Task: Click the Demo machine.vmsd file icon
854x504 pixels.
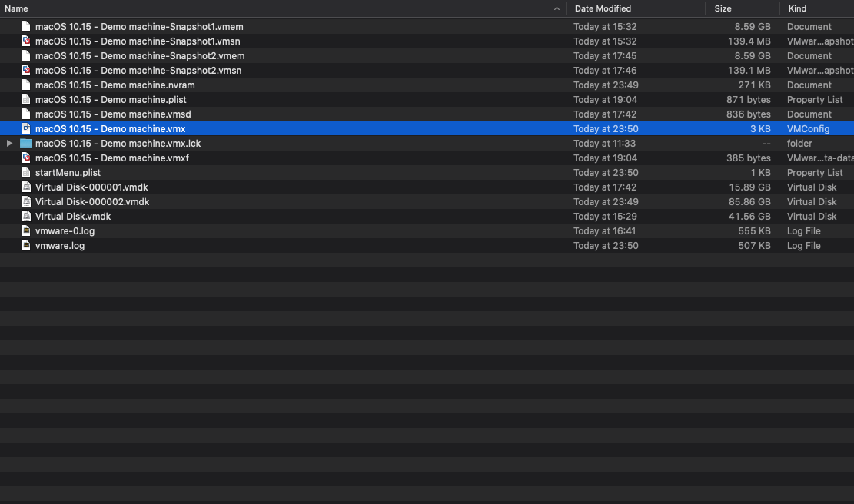Action: [x=25, y=114]
